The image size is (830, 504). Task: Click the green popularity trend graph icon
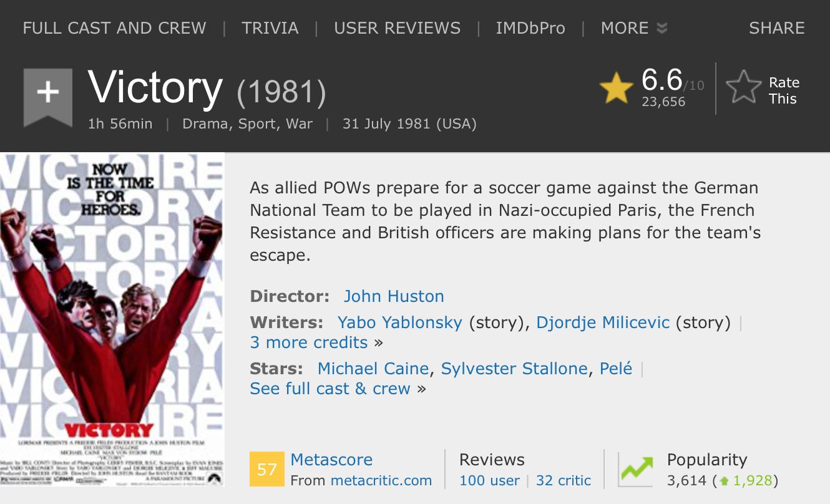coord(636,468)
